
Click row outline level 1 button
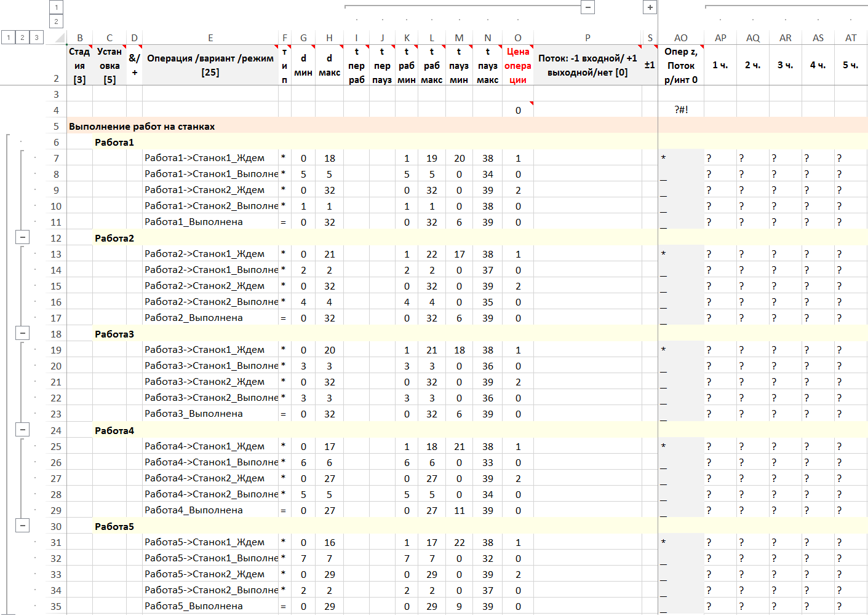[x=9, y=38]
